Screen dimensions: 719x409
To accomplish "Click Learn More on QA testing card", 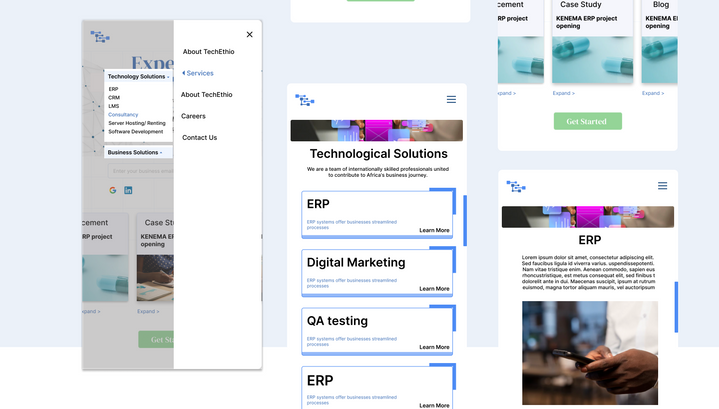I will pos(434,347).
